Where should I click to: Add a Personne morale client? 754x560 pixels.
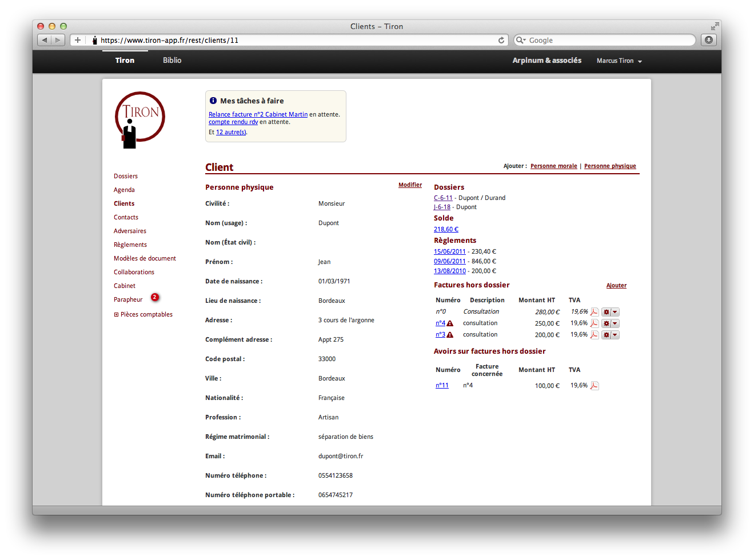coord(553,166)
